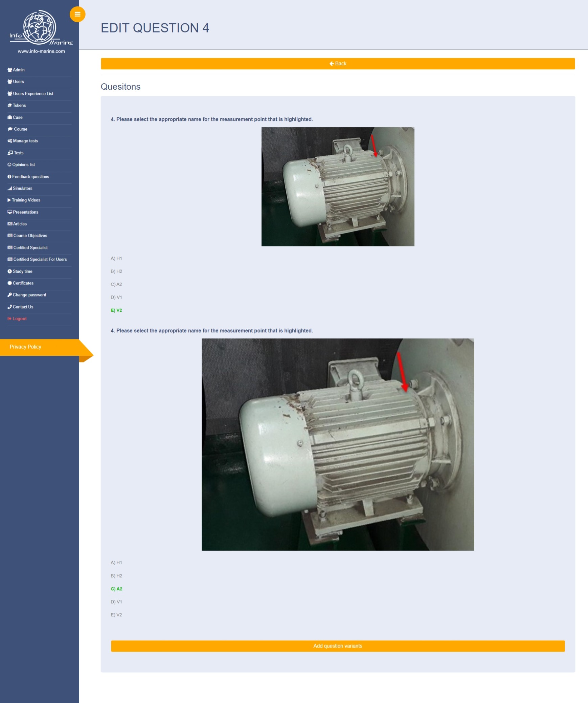The width and height of the screenshot is (588, 703).
Task: Open the Course Objectives section
Action: (30, 236)
